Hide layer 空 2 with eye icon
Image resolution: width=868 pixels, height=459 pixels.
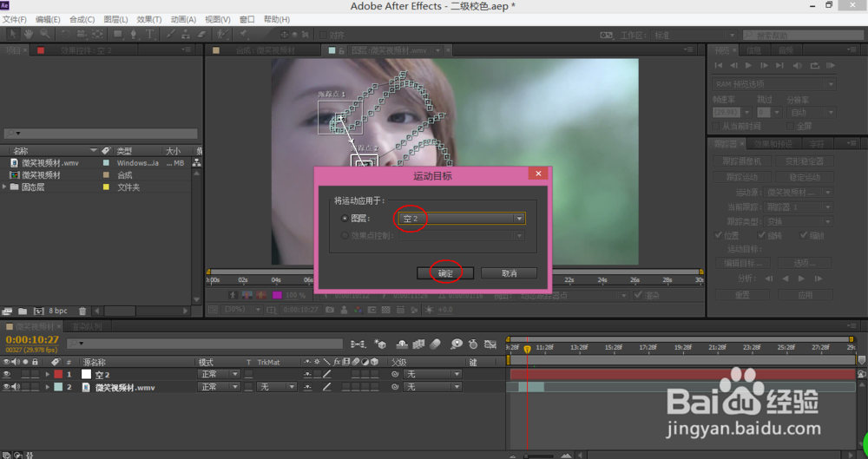pyautogui.click(x=7, y=374)
